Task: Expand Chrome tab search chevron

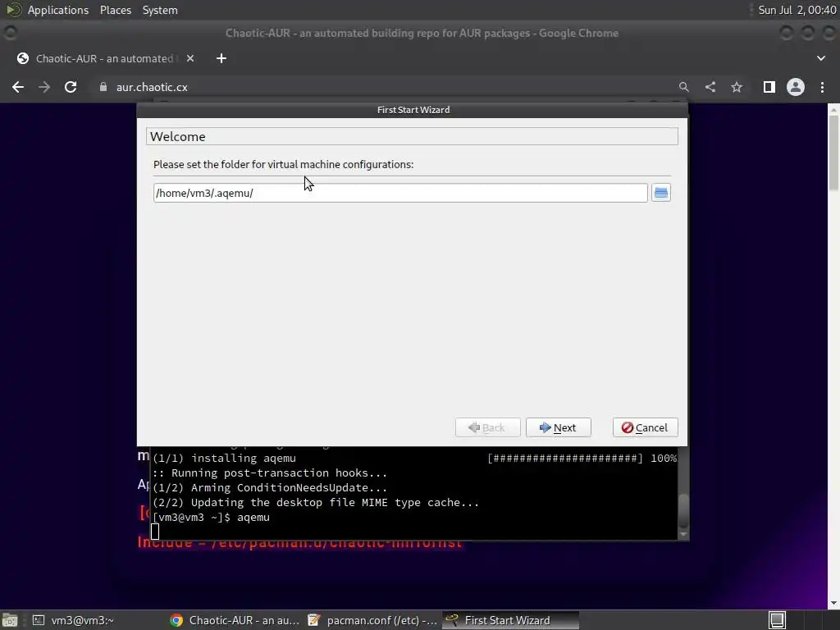Action: coord(820,58)
